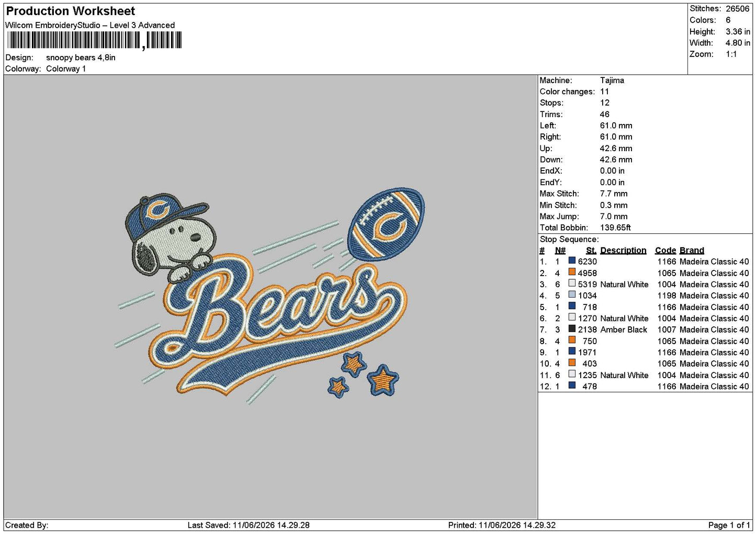Click the Left value 61.0 mm
The image size is (756, 534).
616,126
